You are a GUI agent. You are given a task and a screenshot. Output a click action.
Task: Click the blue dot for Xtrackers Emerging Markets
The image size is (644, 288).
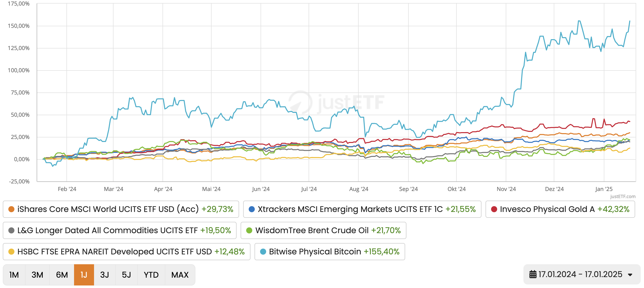[x=251, y=209]
